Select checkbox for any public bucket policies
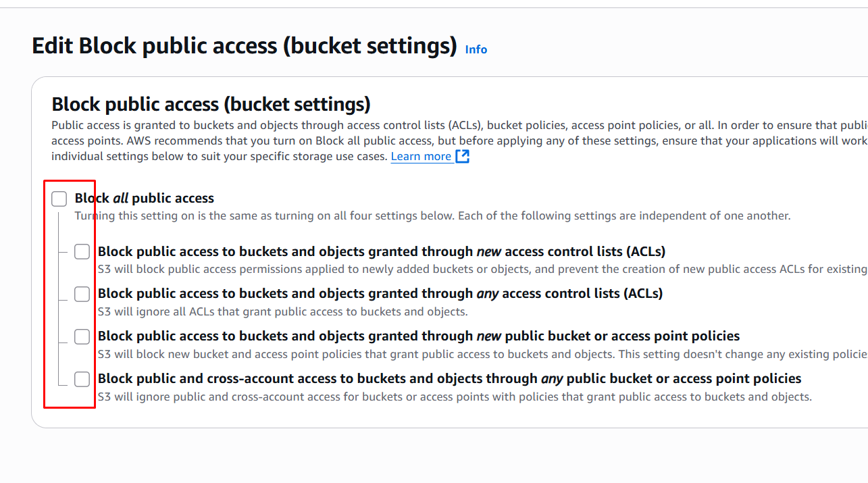This screenshot has height=483, width=868. [82, 379]
